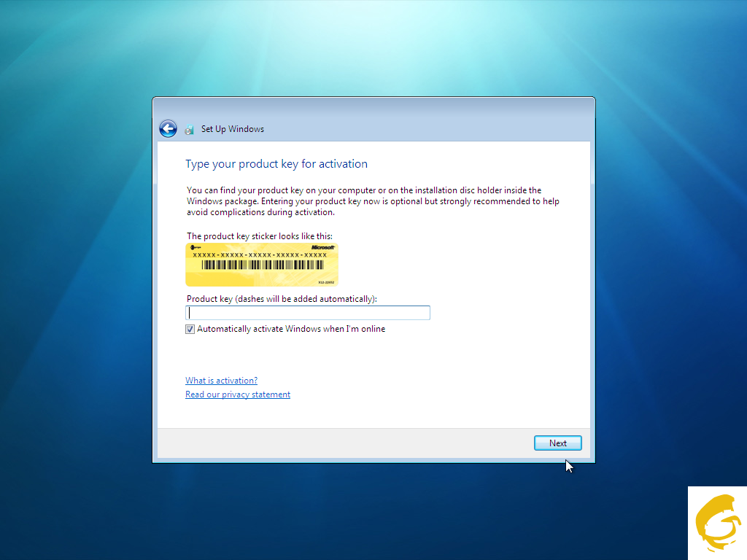
Task: Focus the product key text field
Action: 308,313
